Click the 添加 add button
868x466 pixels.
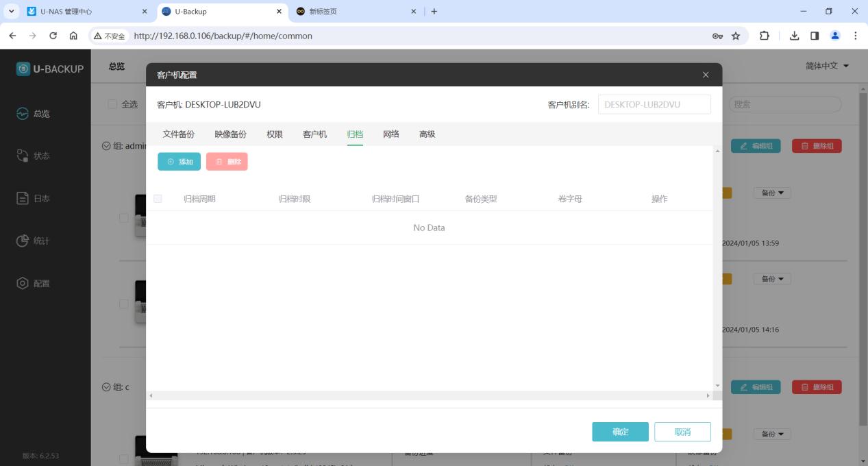[179, 162]
